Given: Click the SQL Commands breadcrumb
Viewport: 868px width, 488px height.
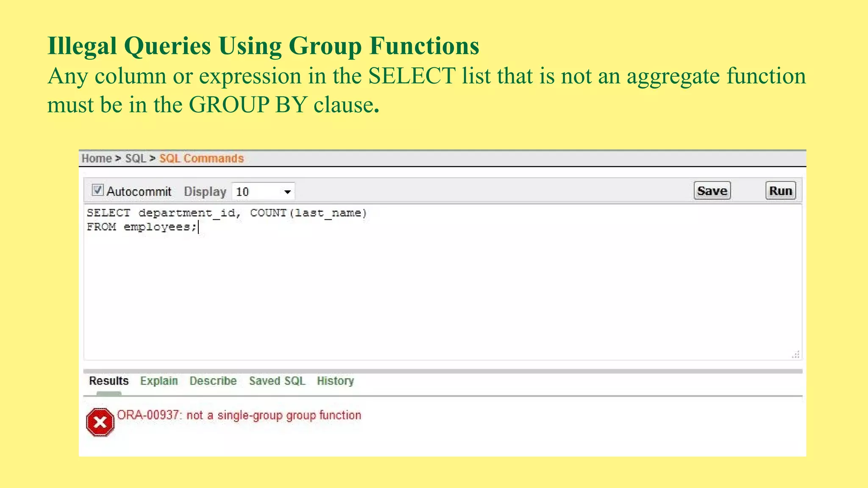Looking at the screenshot, I should [202, 158].
